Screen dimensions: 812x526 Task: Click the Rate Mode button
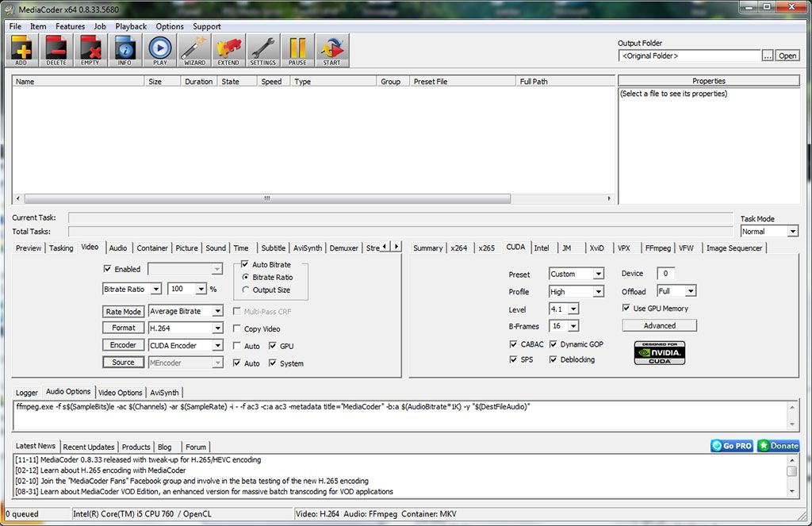tap(123, 312)
